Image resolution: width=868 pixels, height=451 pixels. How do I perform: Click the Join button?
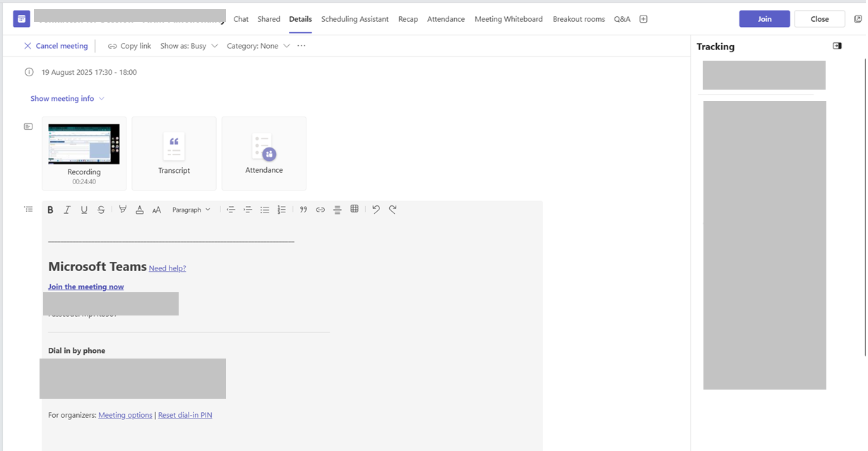point(764,19)
